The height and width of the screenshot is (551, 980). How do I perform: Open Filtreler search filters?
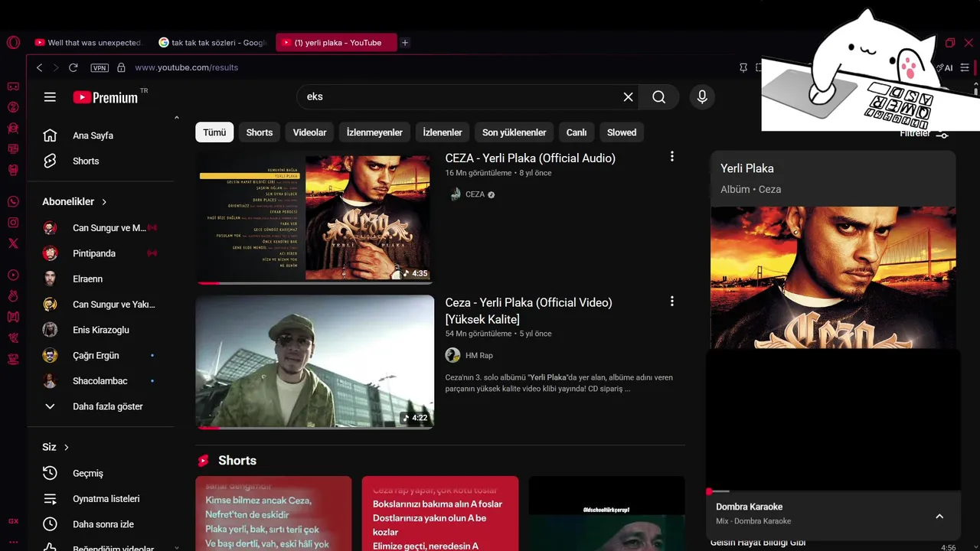924,134
